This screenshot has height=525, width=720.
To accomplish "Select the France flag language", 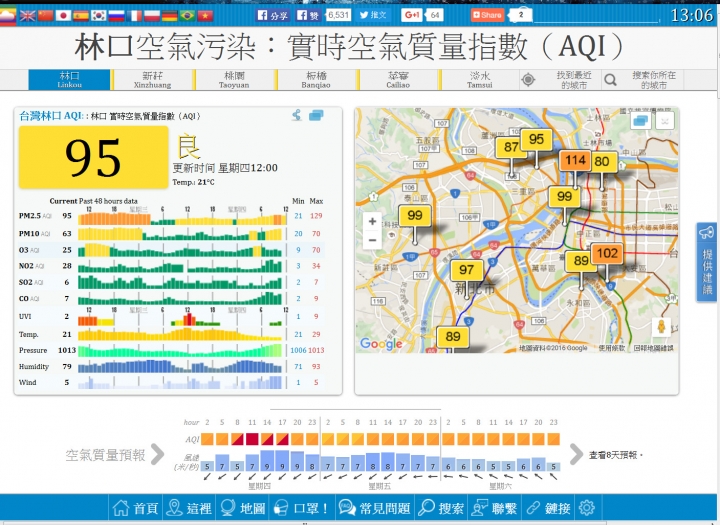I will point(134,16).
